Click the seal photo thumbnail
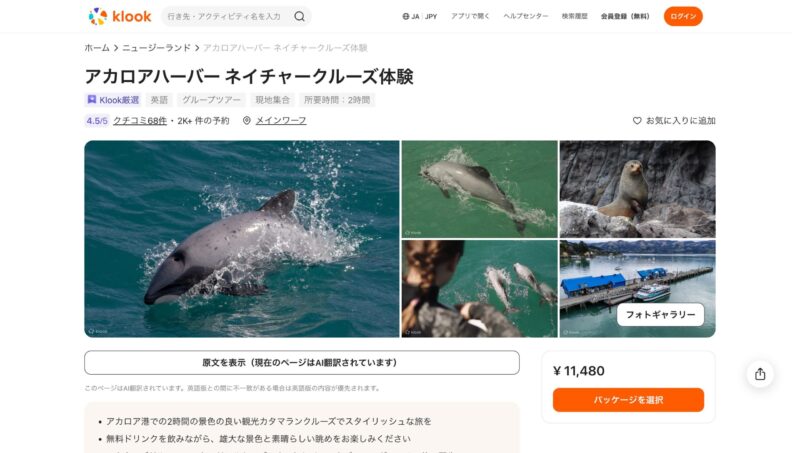The height and width of the screenshot is (453, 800). pyautogui.click(x=637, y=189)
